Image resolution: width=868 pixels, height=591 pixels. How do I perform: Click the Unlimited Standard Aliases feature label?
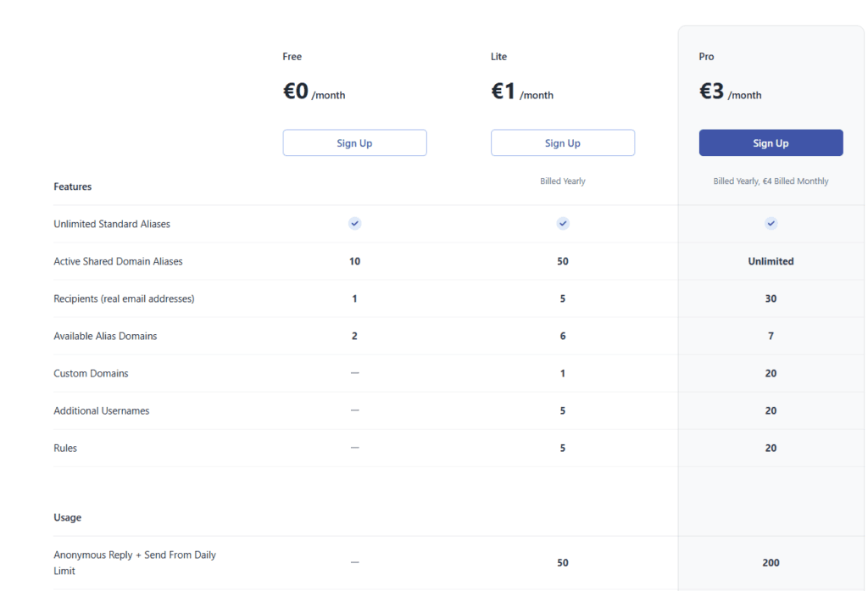112,224
